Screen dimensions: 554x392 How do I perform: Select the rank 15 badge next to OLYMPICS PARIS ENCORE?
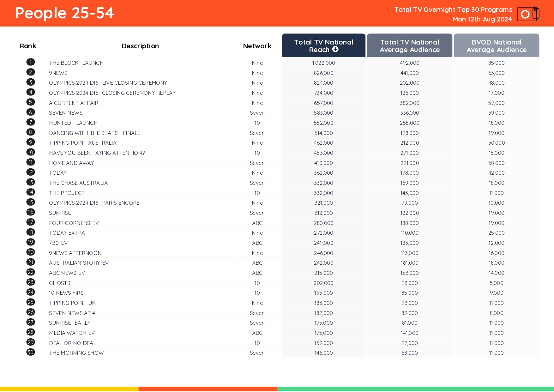tap(30, 202)
